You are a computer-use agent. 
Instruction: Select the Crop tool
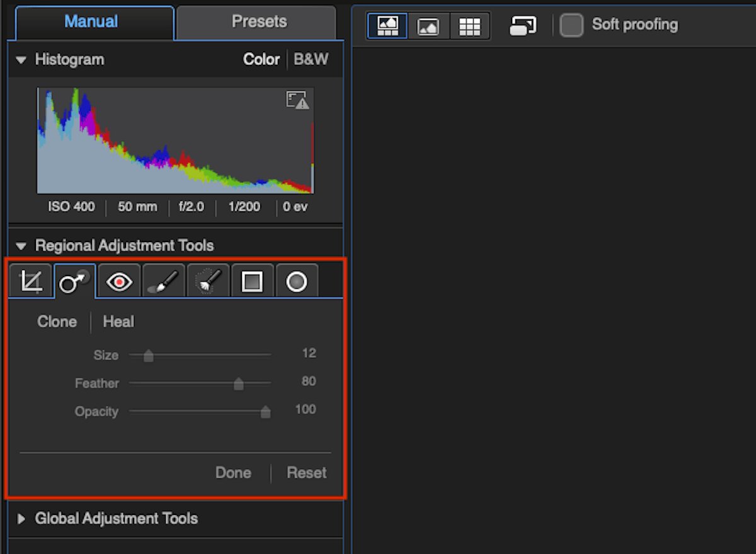(30, 280)
